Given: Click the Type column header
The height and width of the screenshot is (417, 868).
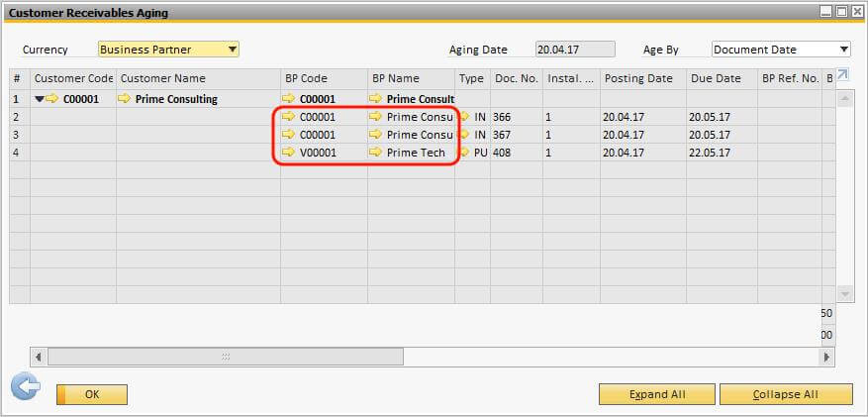Looking at the screenshot, I should pyautogui.click(x=472, y=78).
